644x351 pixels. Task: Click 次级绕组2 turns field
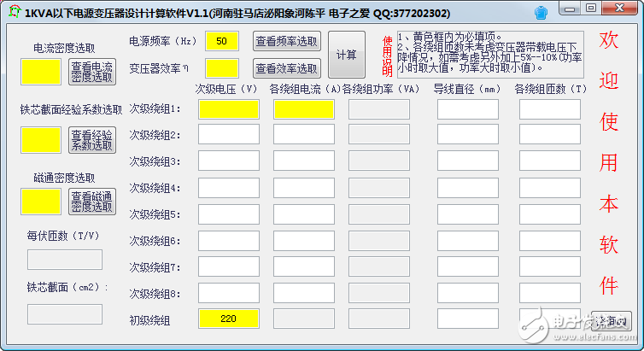(x=550, y=134)
